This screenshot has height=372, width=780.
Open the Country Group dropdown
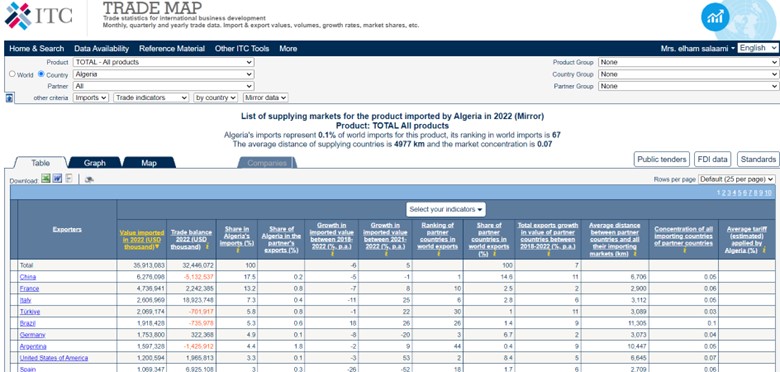[x=688, y=74]
